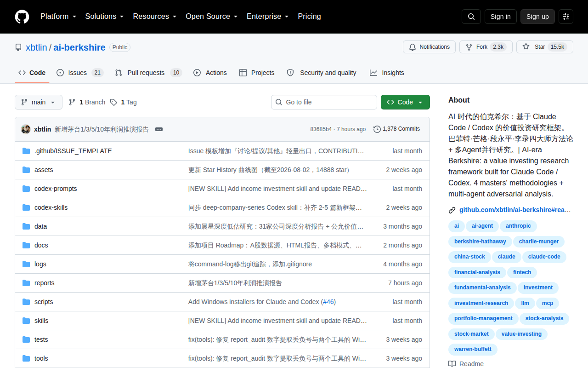Click the commit history clock icon
The height and width of the screenshot is (368, 588).
pos(377,129)
